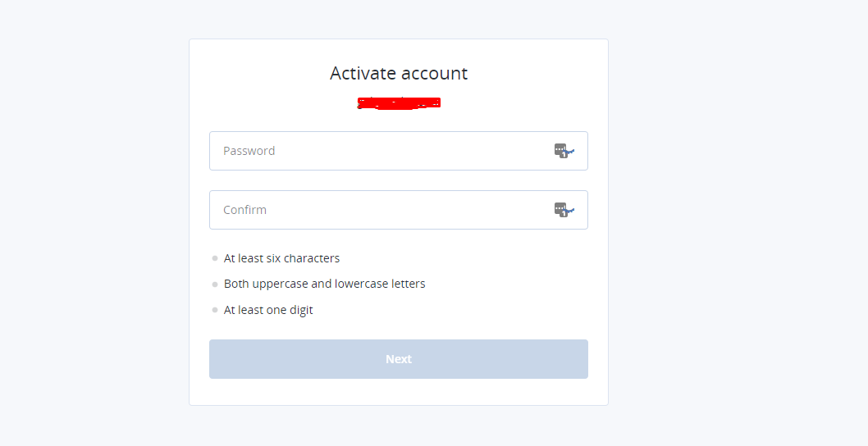Open password manager icon in Confirm field
868x446 pixels.
pos(564,210)
